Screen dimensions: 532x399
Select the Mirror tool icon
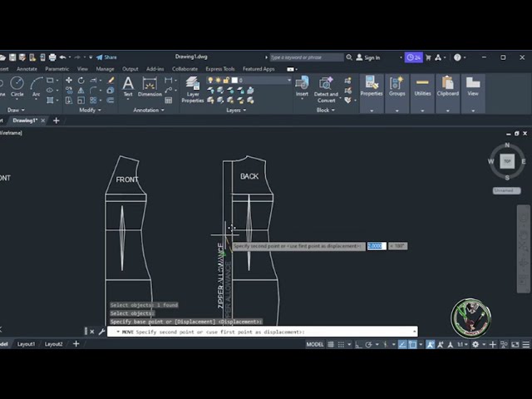point(81,91)
